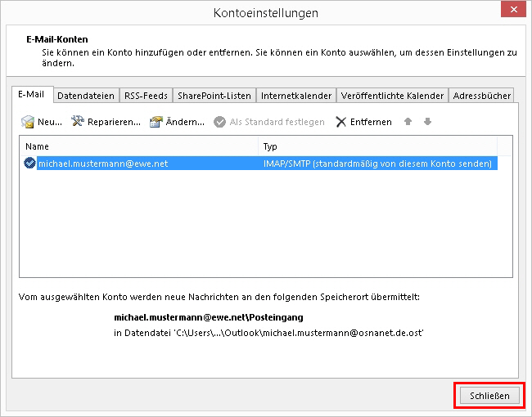Click the Name column header
This screenshot has height=417, width=532.
(x=139, y=146)
